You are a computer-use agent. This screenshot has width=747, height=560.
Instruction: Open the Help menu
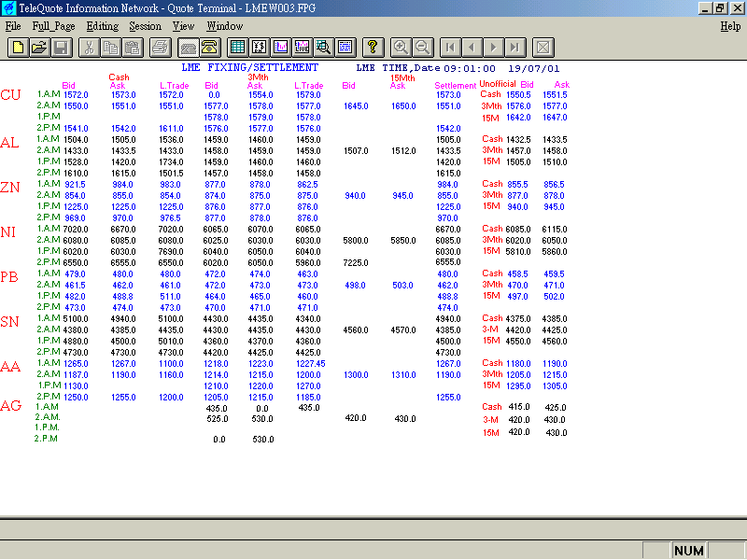pyautogui.click(x=730, y=26)
